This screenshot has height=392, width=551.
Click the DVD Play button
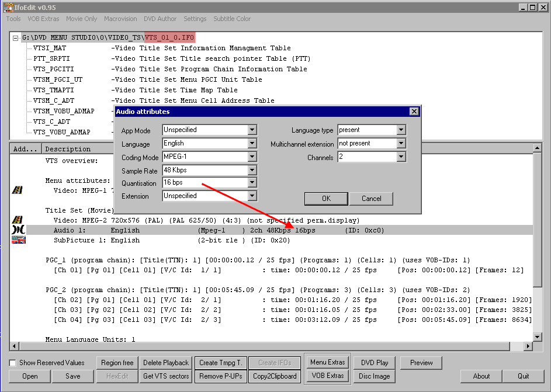[x=374, y=362]
